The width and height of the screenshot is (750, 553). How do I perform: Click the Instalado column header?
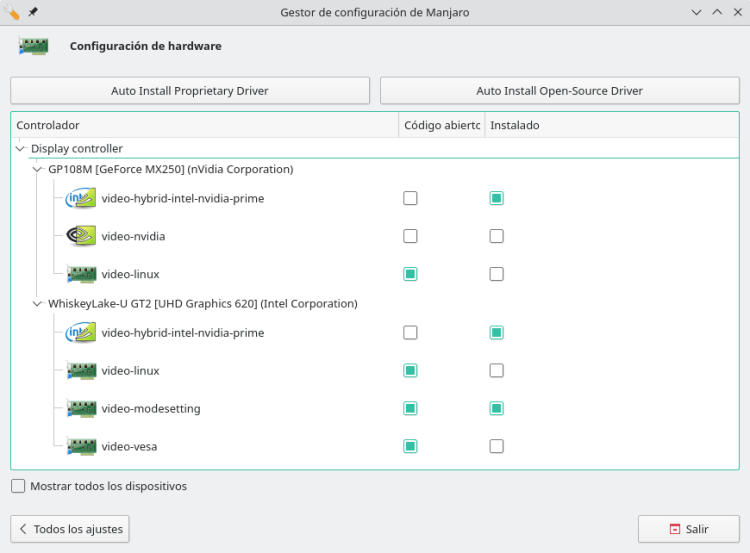tap(610, 125)
